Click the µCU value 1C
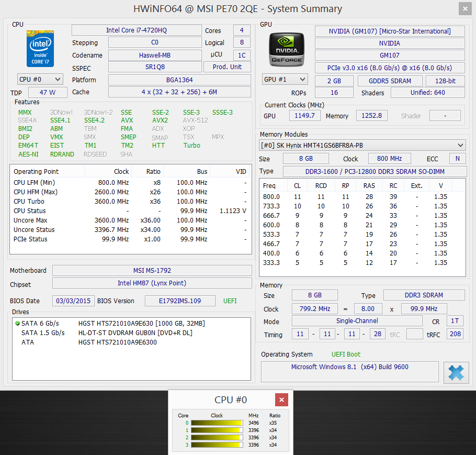 (x=242, y=56)
